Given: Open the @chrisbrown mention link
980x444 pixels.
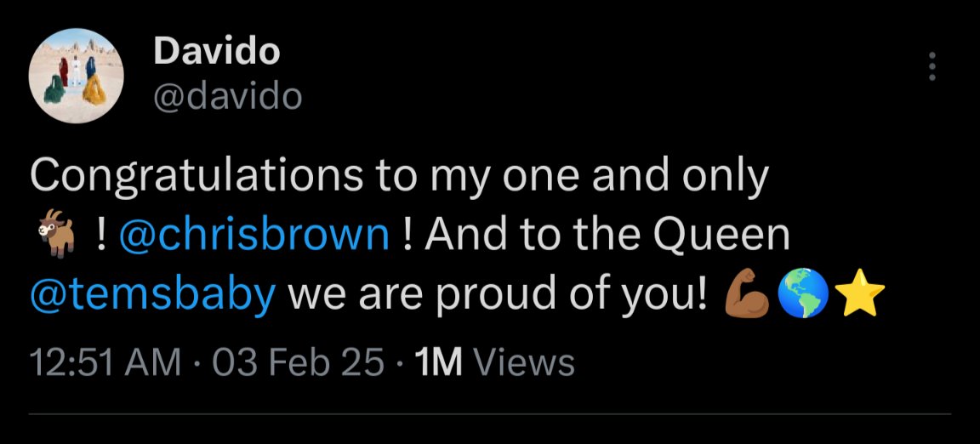Looking at the screenshot, I should click(254, 236).
